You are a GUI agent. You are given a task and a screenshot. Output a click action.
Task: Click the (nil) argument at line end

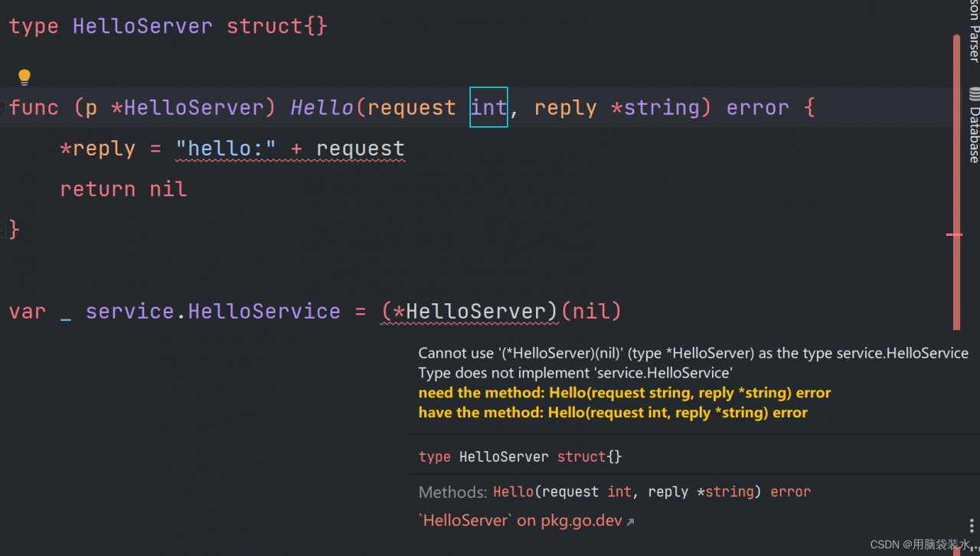[591, 312]
